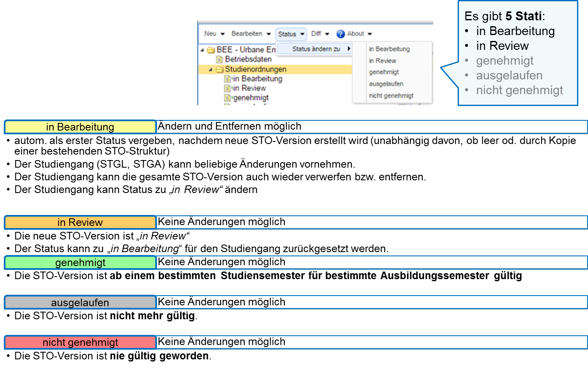The image size is (588, 375).
Task: Click the blue About help icon
Action: tap(340, 34)
